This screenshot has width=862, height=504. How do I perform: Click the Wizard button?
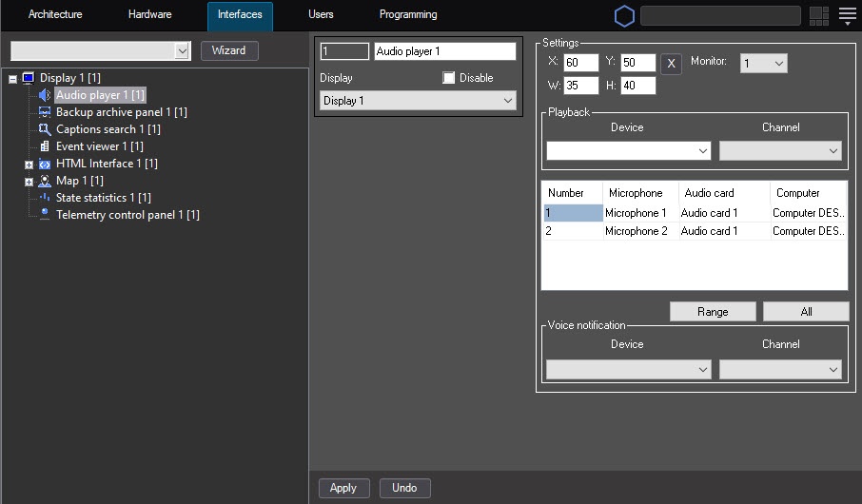pos(228,50)
